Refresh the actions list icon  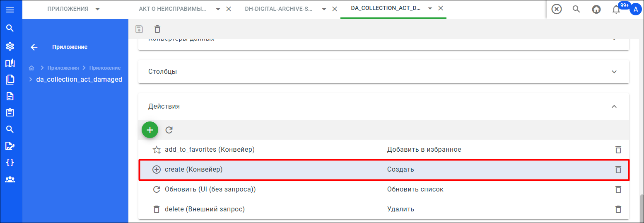coord(169,130)
